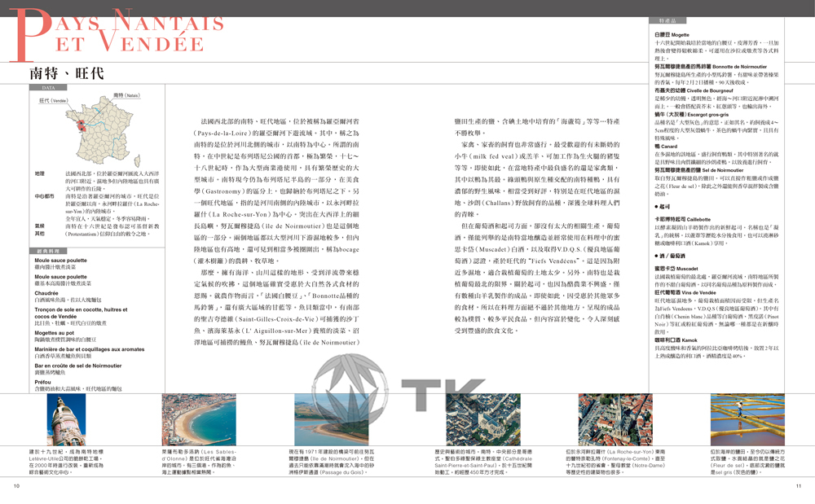Click page number 10 at bottom left
Viewport: 815px width, 504px height.
point(17,486)
